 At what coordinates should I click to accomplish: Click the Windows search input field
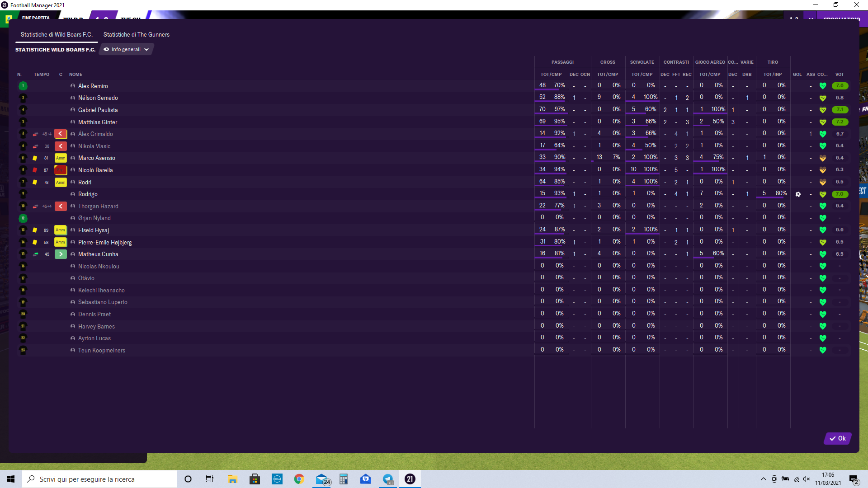(99, 479)
